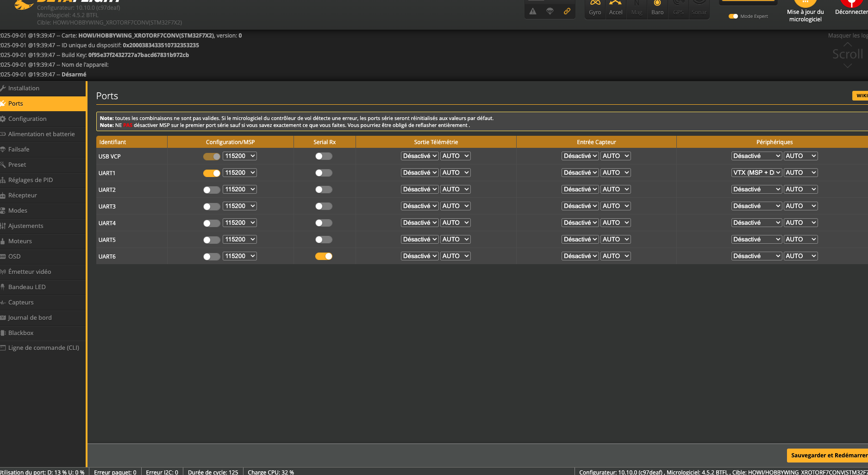This screenshot has height=475, width=868.
Task: Toggle off MSP for UART1
Action: point(212,173)
